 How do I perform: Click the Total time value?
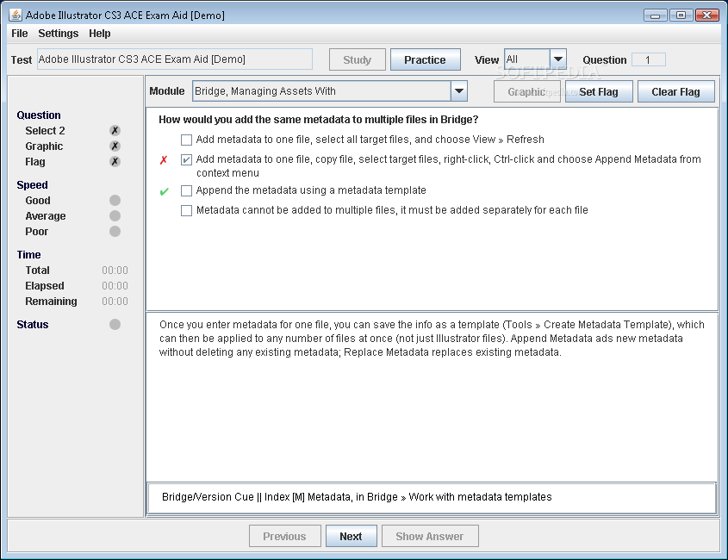pyautogui.click(x=115, y=271)
